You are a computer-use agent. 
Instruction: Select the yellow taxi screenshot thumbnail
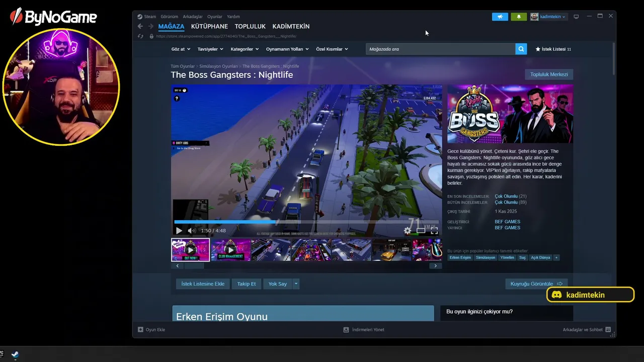tap(391, 250)
